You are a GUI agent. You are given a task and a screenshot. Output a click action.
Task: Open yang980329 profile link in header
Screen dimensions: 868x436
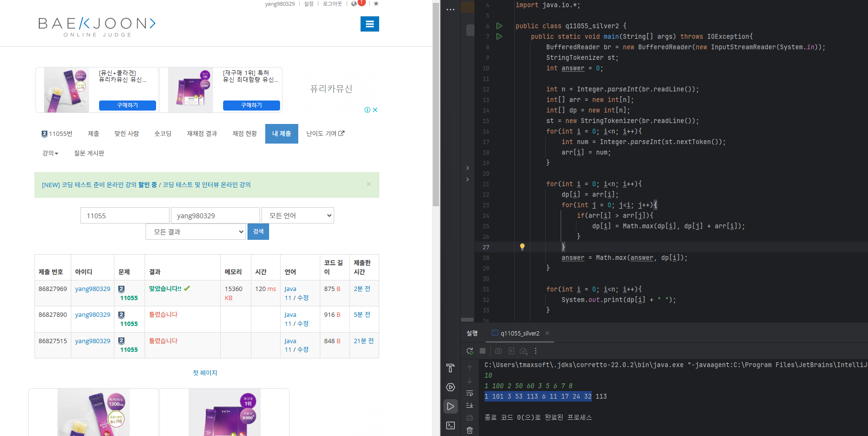[280, 4]
